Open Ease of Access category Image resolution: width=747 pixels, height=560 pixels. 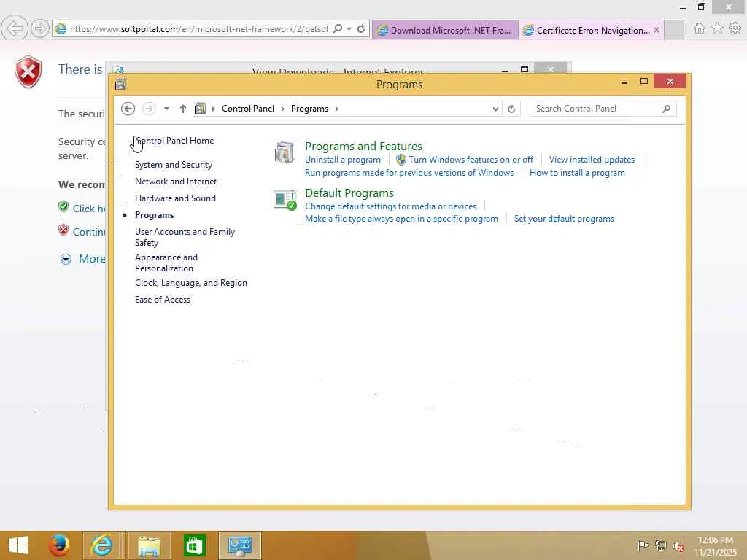click(163, 300)
